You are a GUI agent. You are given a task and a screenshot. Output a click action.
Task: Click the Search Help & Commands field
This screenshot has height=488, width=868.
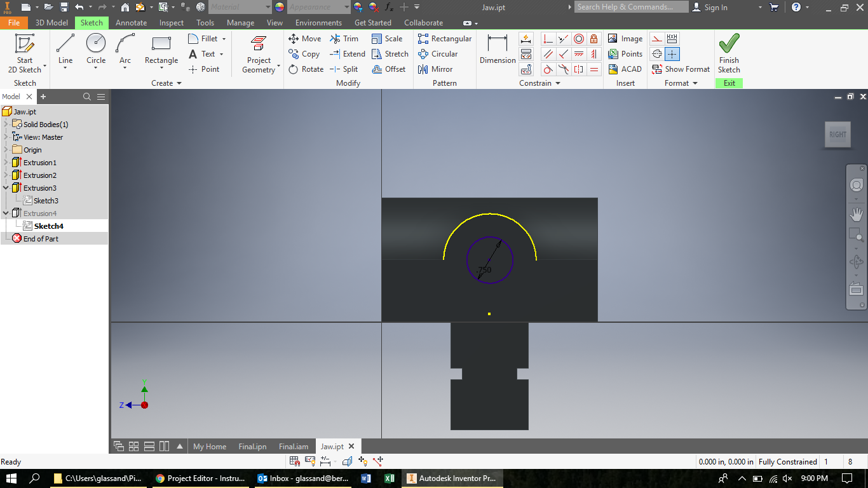point(632,7)
